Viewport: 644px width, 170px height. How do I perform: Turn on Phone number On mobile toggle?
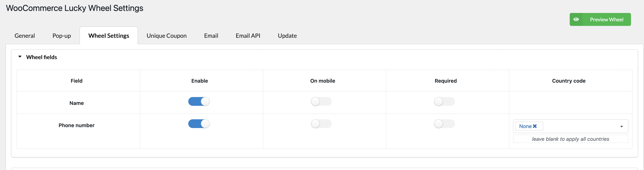coord(321,124)
